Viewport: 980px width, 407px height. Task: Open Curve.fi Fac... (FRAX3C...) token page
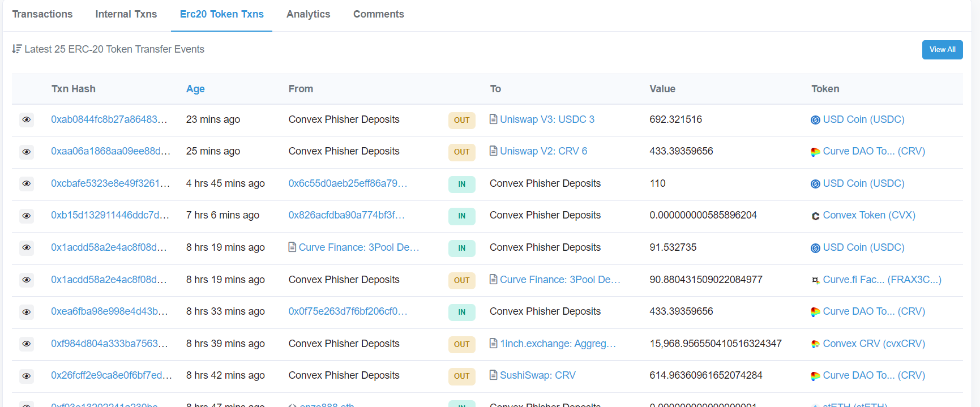(882, 280)
